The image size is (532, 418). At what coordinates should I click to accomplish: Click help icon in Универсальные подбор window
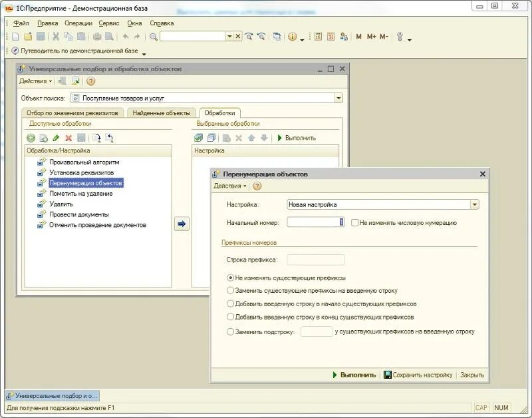pos(90,81)
